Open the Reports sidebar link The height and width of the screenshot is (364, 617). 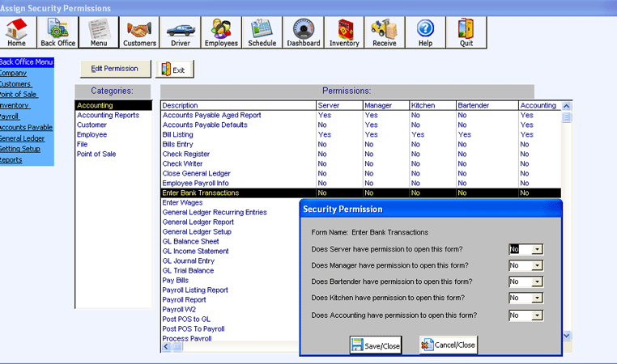tap(11, 160)
